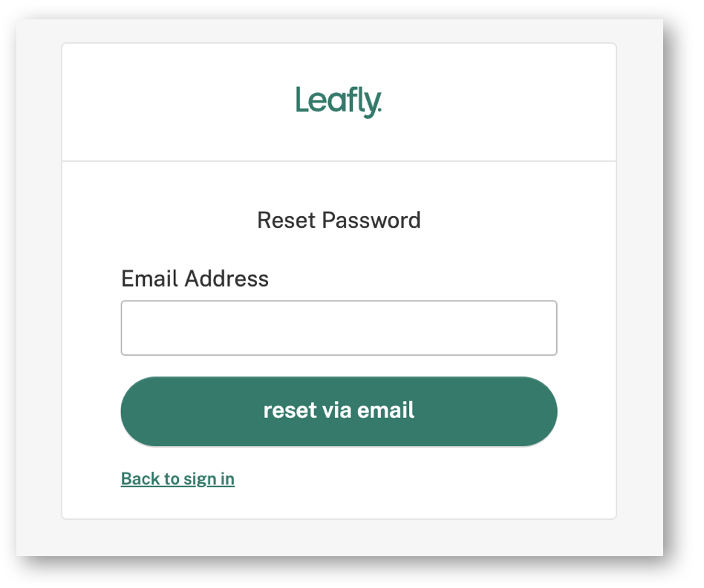
Task: Click the white box above the reset button
Action: click(339, 327)
